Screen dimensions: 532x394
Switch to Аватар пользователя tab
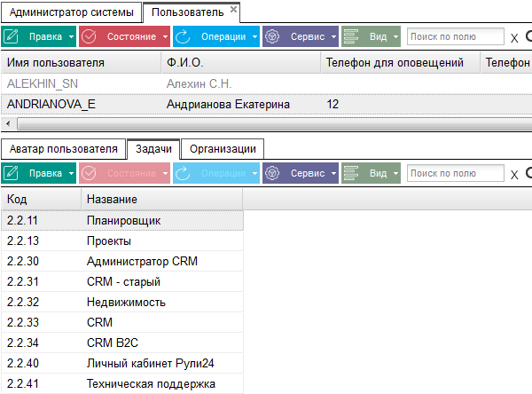64,148
